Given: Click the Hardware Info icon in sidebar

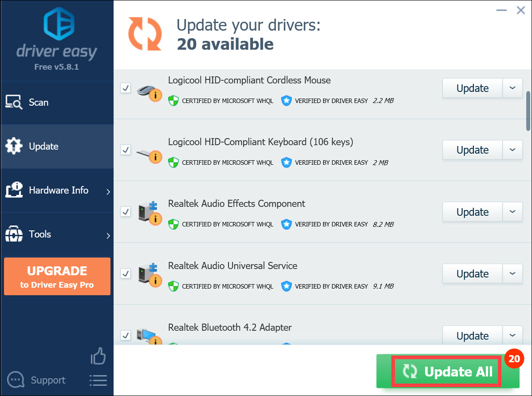Looking at the screenshot, I should [x=14, y=190].
